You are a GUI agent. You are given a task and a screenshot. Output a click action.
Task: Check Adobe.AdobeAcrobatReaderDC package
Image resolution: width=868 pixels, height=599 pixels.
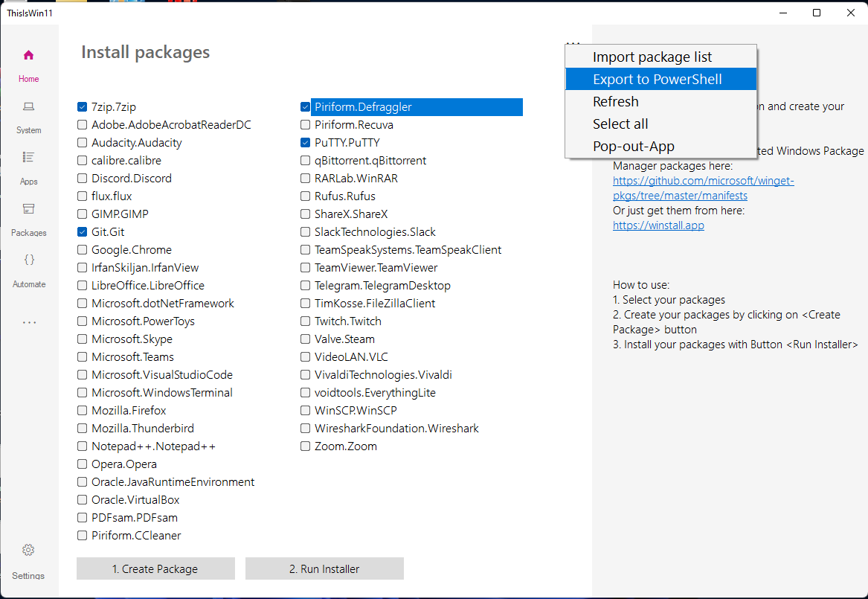[82, 124]
